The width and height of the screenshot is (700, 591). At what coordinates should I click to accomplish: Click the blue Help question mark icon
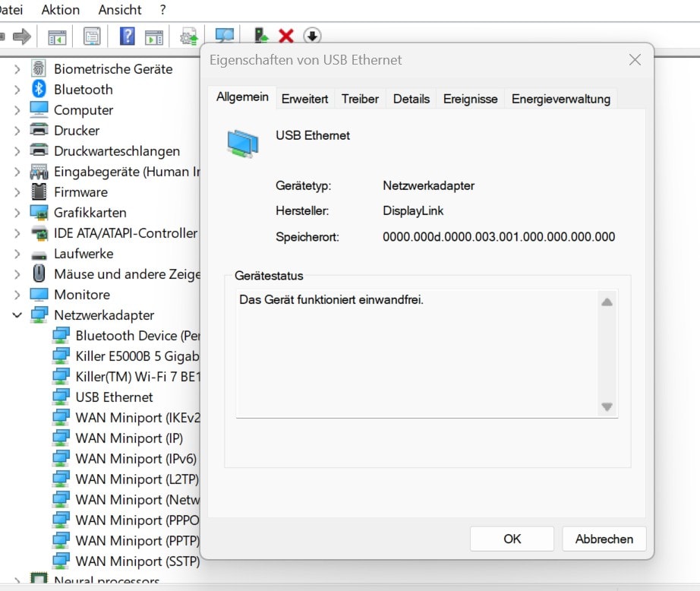[127, 36]
